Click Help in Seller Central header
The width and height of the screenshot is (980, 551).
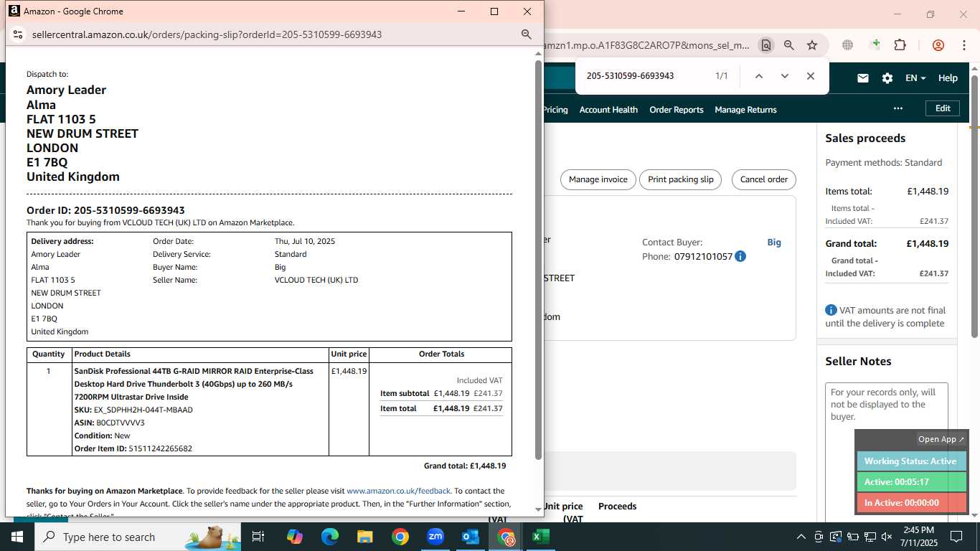point(948,78)
